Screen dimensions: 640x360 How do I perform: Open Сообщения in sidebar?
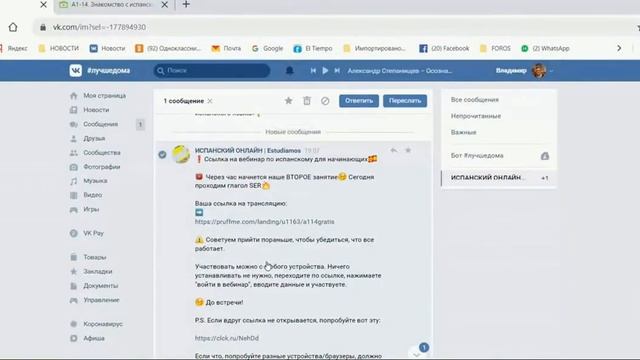pyautogui.click(x=100, y=124)
